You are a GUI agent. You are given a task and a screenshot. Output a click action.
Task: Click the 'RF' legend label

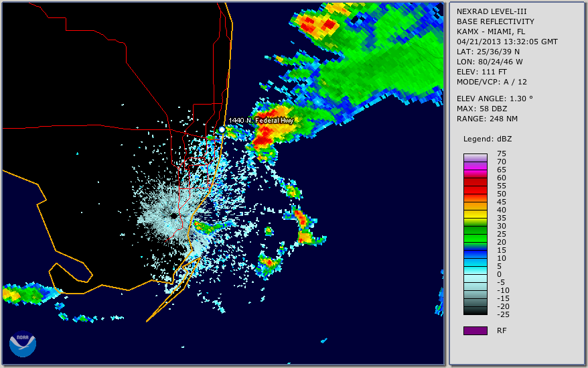[x=502, y=331]
